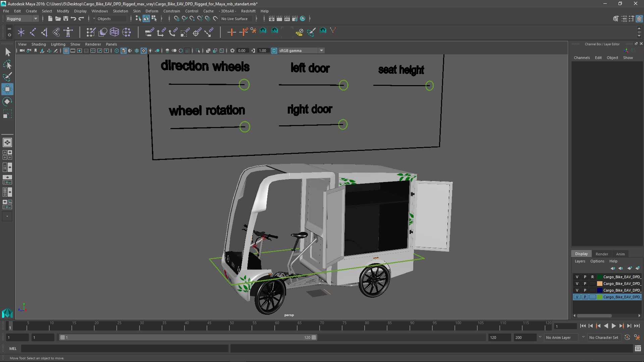Toggle reference mode R on dark green layer
This screenshot has width=644, height=362.
[593, 277]
